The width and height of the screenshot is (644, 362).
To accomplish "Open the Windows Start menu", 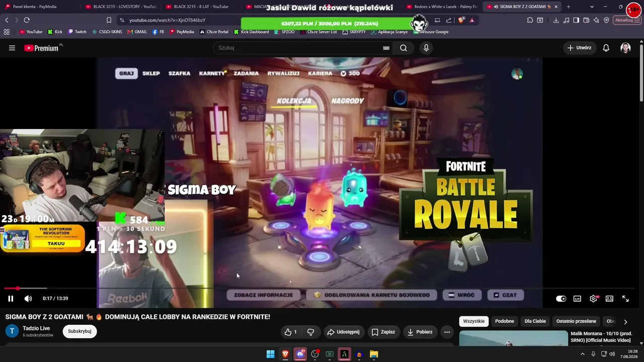I will coord(271,354).
